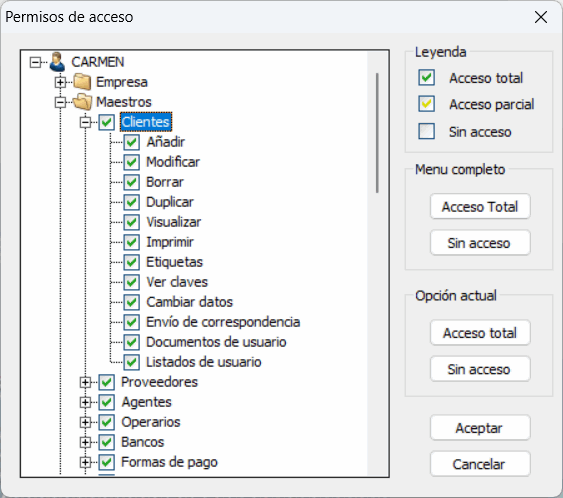Viewport: 563px width, 498px height.
Task: Select the Bancos tree label
Action: coord(143,442)
